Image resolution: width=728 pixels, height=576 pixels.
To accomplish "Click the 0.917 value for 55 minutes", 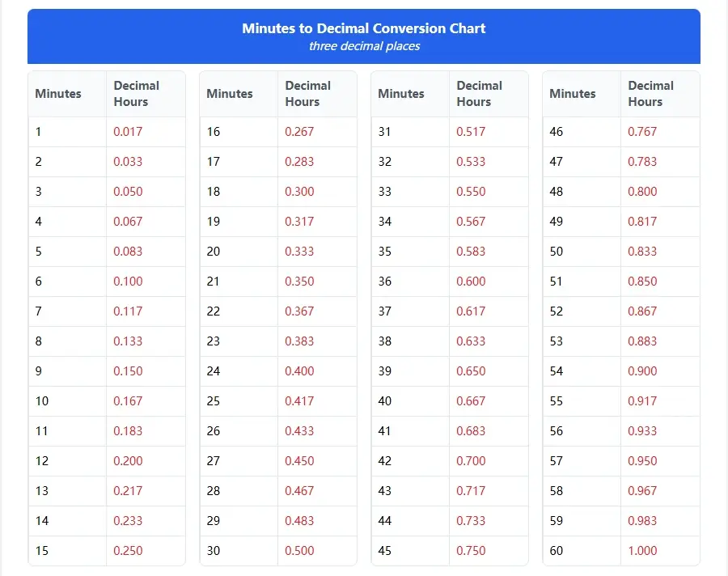I will 642,401.
